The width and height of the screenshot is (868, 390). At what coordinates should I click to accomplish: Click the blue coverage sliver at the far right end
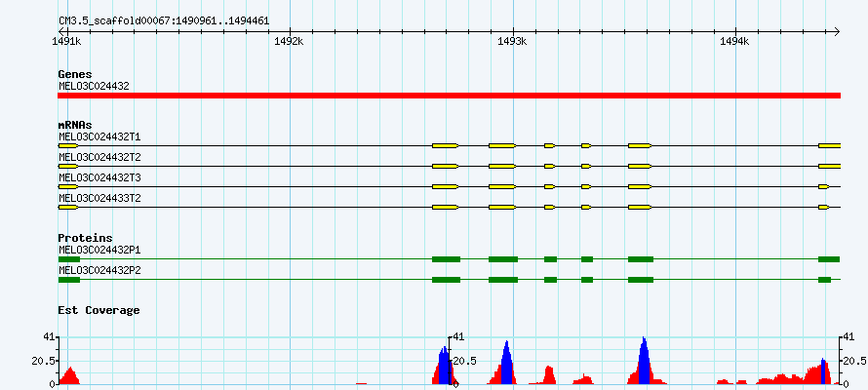(823, 371)
